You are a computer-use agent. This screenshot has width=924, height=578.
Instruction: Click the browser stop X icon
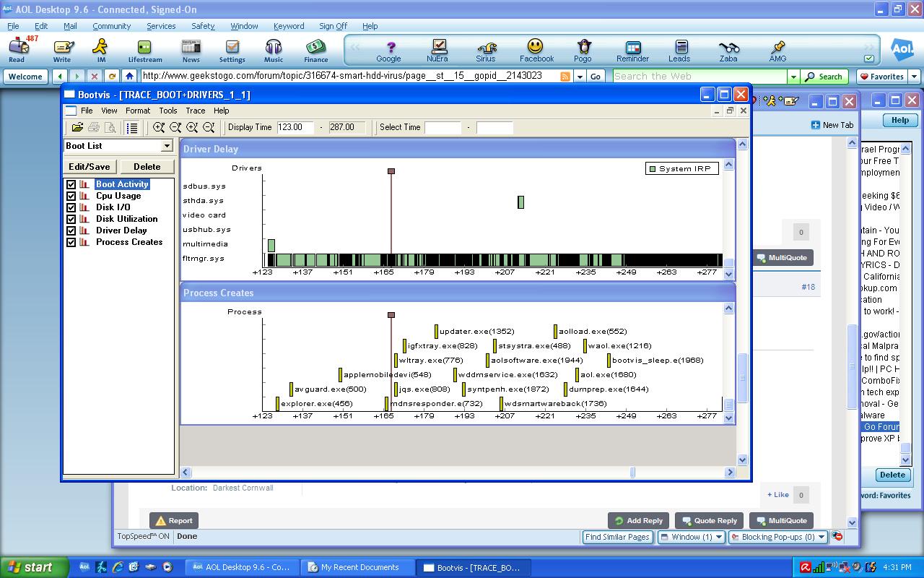95,76
